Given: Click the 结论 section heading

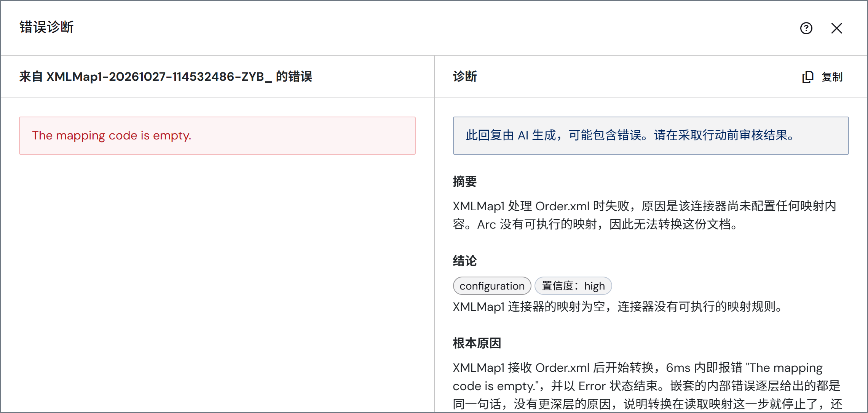Looking at the screenshot, I should coord(465,261).
